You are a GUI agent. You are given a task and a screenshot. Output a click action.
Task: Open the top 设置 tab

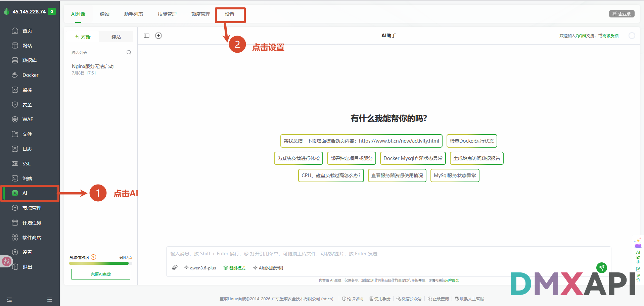(x=230, y=14)
